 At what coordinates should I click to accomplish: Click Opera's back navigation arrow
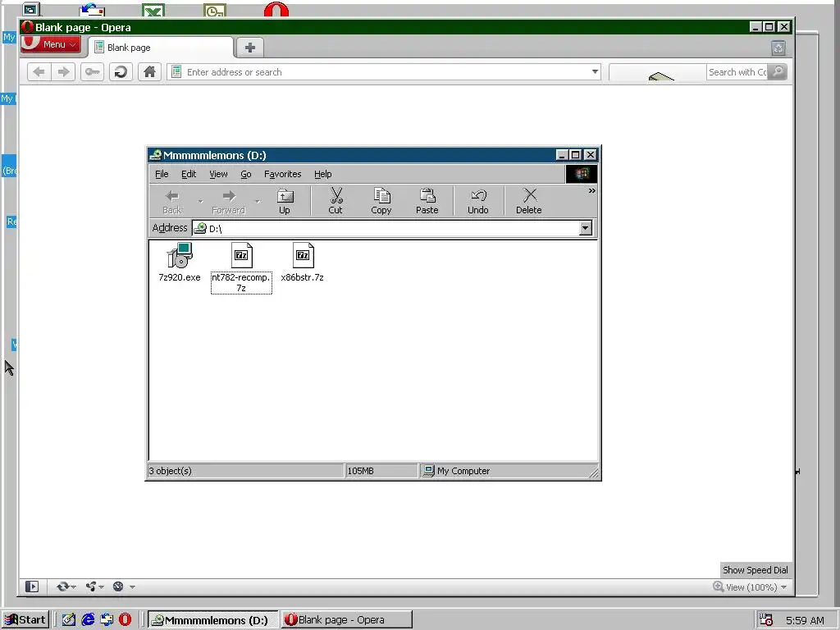[39, 72]
